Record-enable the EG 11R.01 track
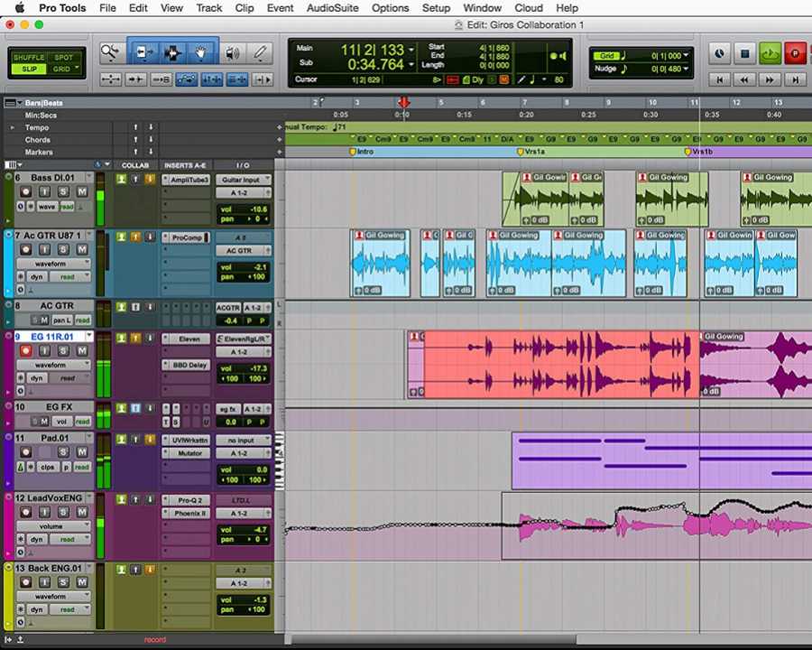 26,350
